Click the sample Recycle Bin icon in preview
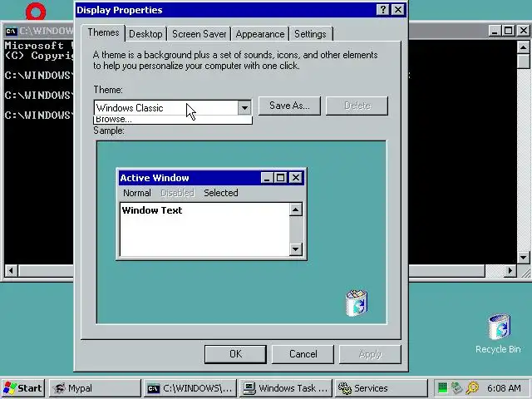The width and height of the screenshot is (532, 399). point(357,303)
